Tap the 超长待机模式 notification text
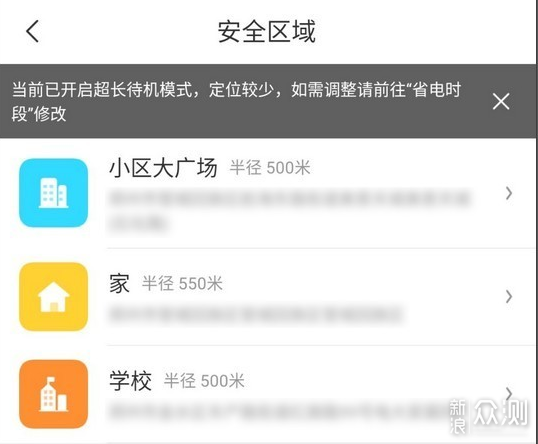538x444 pixels. pos(236,102)
